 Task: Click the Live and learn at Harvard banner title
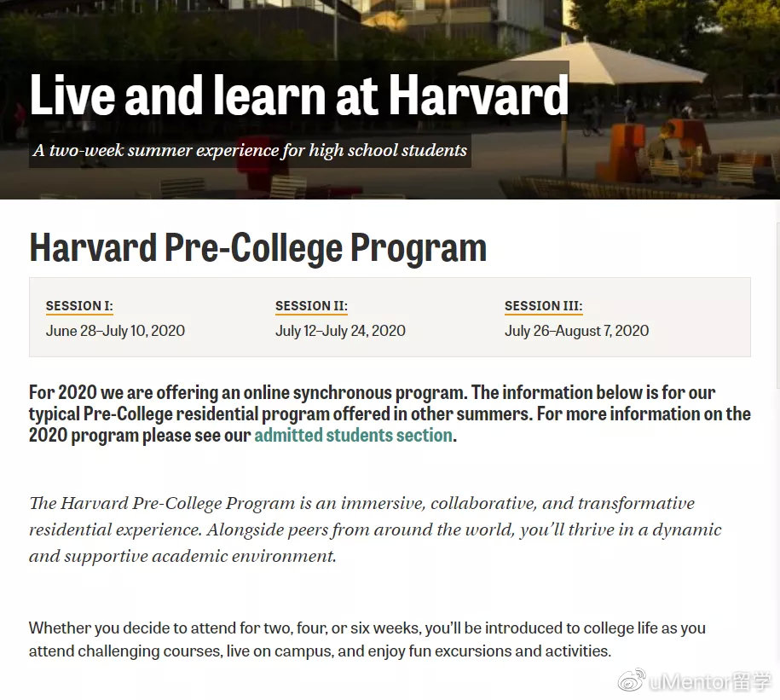point(299,95)
